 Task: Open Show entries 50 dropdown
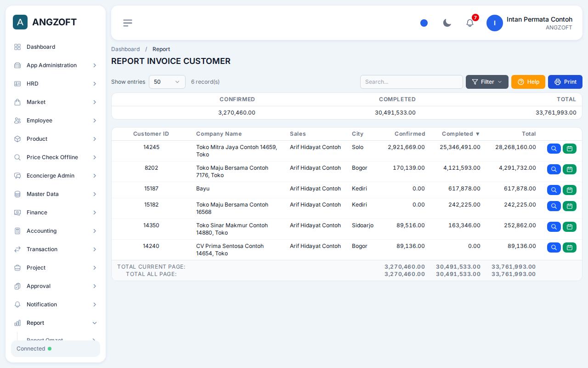167,82
